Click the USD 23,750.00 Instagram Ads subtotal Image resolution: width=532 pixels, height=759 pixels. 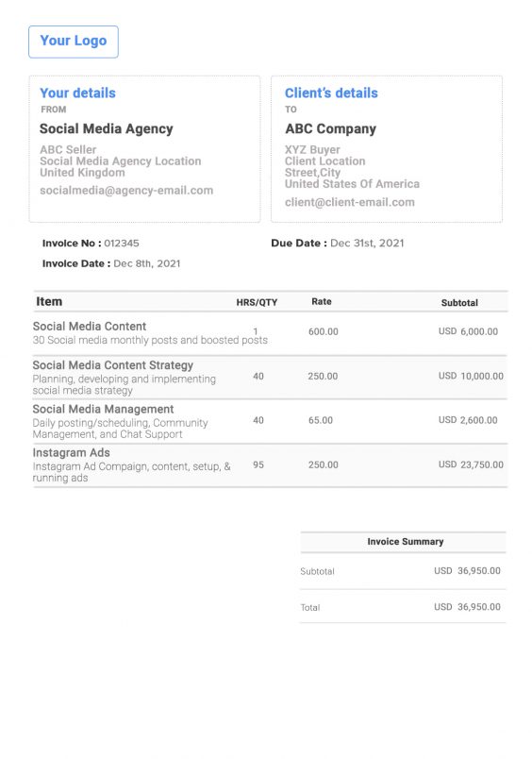(x=471, y=464)
